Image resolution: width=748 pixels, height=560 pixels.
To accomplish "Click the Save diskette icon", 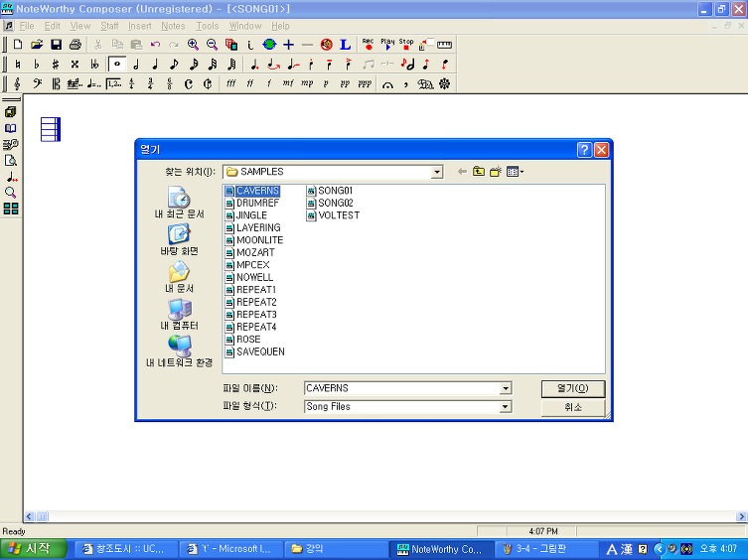I will [57, 45].
